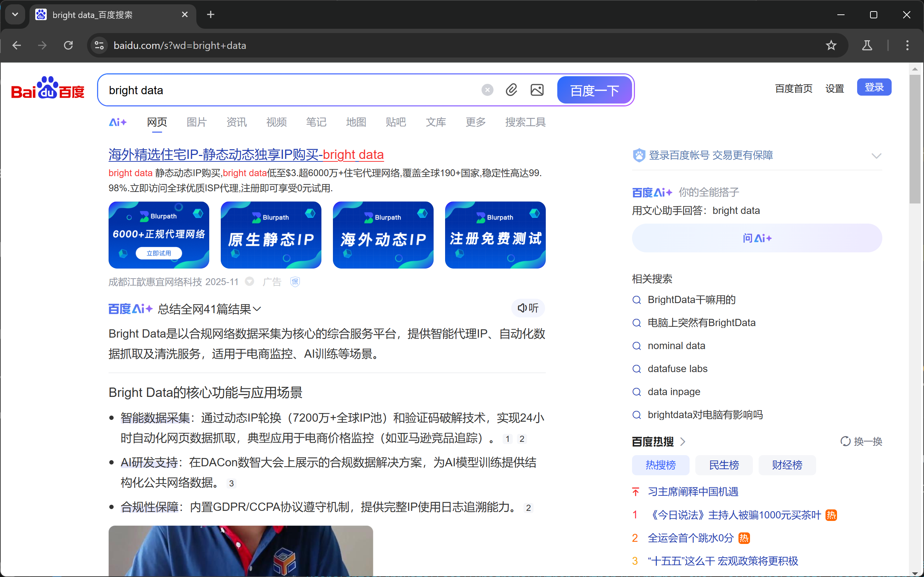Image resolution: width=924 pixels, height=577 pixels.
Task: Open image search via the camera icon
Action: tap(536, 90)
